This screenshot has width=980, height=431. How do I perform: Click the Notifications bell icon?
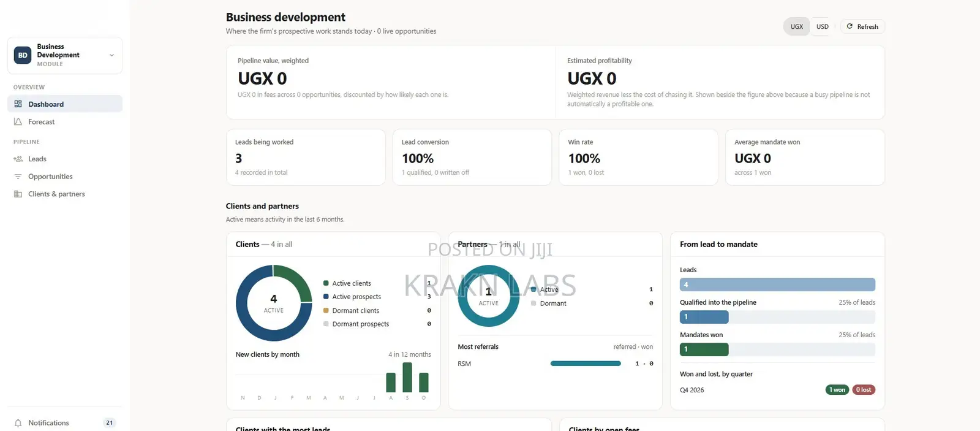[x=18, y=423]
